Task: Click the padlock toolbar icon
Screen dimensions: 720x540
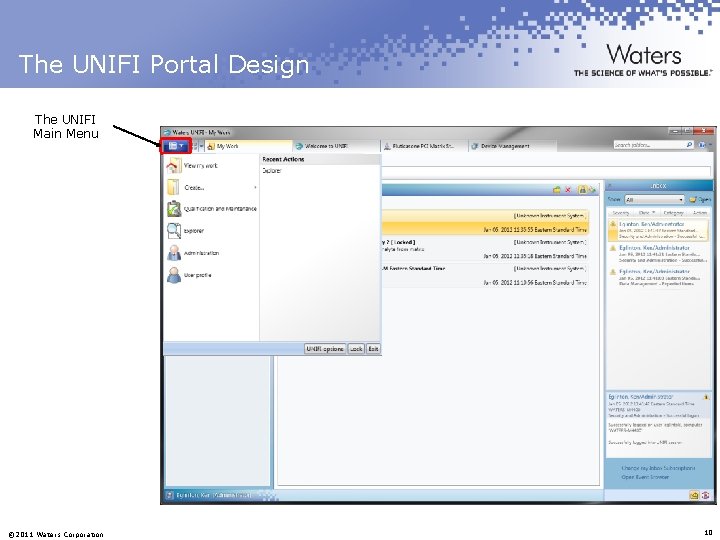Action: (x=582, y=190)
